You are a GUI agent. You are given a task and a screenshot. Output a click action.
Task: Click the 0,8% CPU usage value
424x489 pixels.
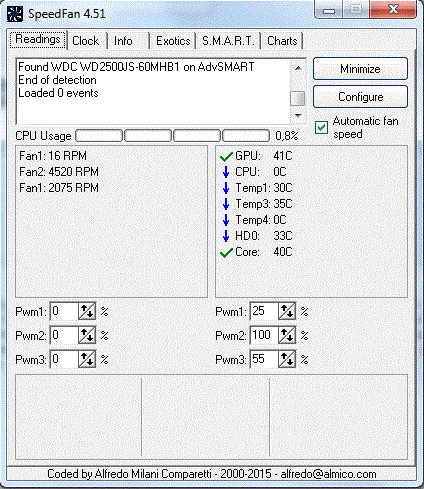click(287, 136)
